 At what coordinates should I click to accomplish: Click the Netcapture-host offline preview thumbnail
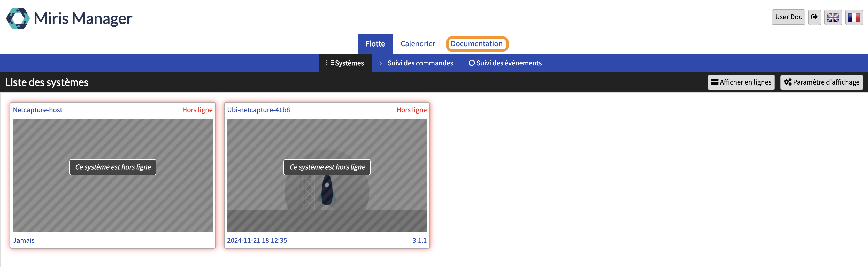[113, 175]
